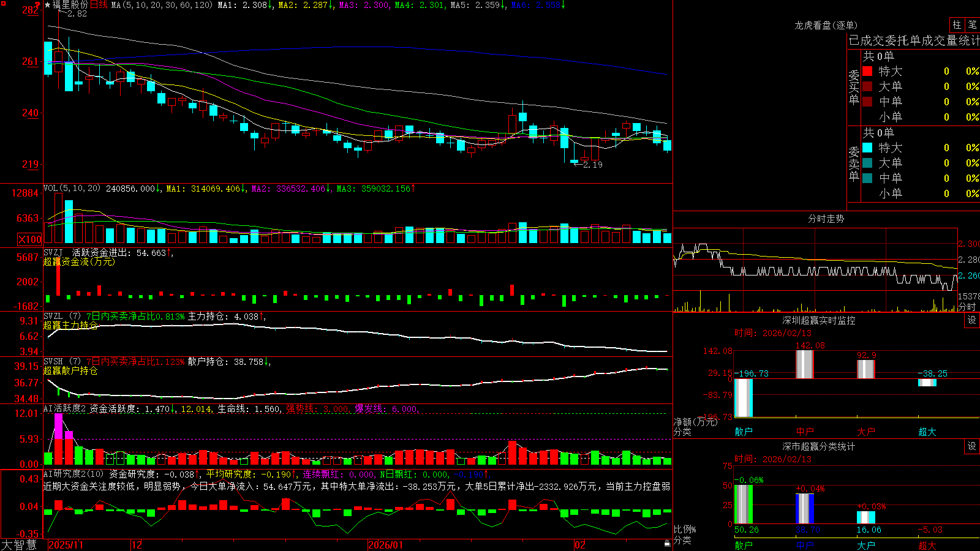Click the 中户 bar showing 142.08
The height and width of the screenshot is (551, 980).
[x=805, y=364]
